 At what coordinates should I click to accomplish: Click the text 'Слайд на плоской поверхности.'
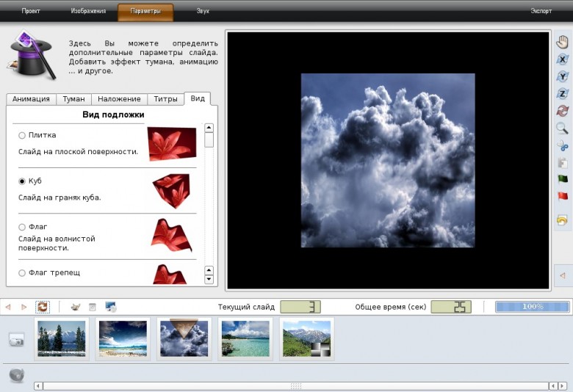point(78,152)
